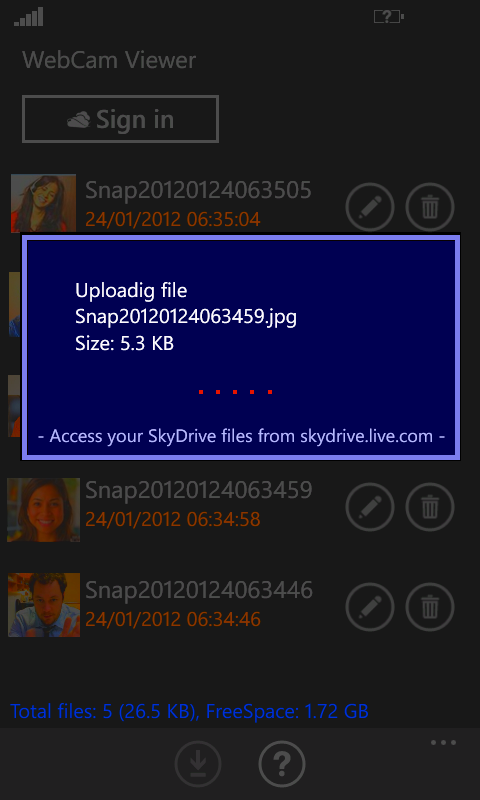Viewport: 480px width, 800px height.
Task: Open the Snap20120124063459 smiling woman thumbnail
Action: point(43,510)
